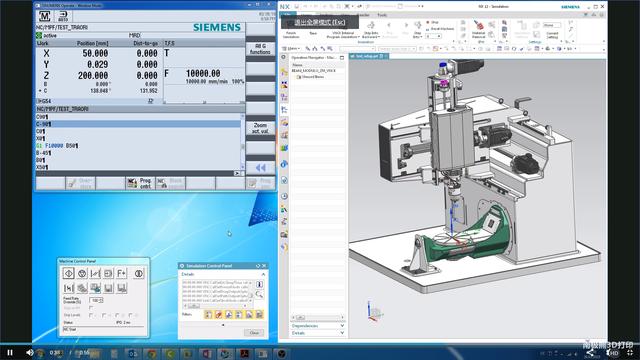Click the document tab above 3D view
The width and height of the screenshot is (640, 360).
click(x=369, y=56)
